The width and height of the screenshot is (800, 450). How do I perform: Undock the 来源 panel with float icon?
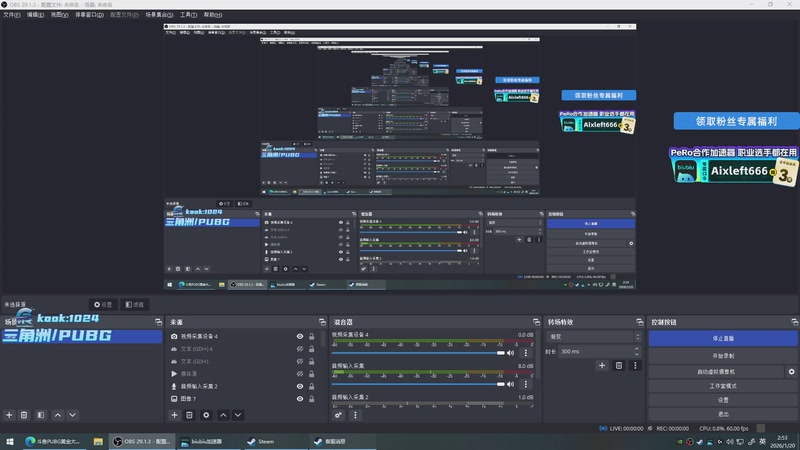[322, 322]
